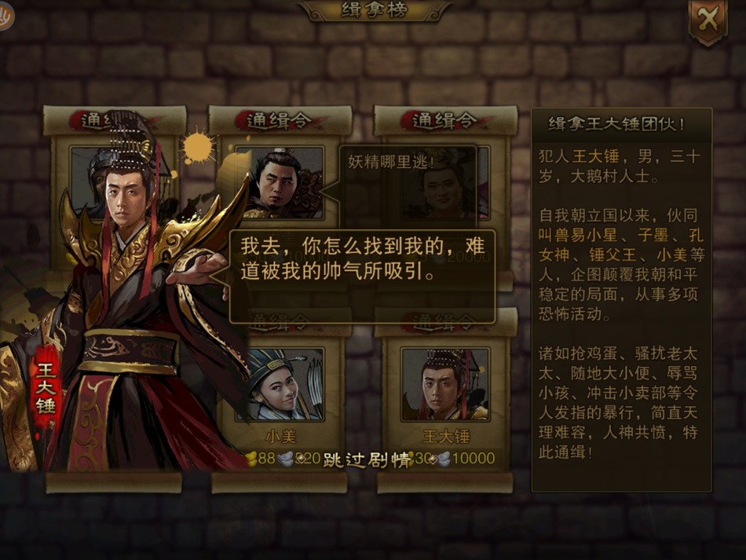This screenshot has height=560, width=746.
Task: Click gold ingot icon showing 88
Action: [x=251, y=459]
